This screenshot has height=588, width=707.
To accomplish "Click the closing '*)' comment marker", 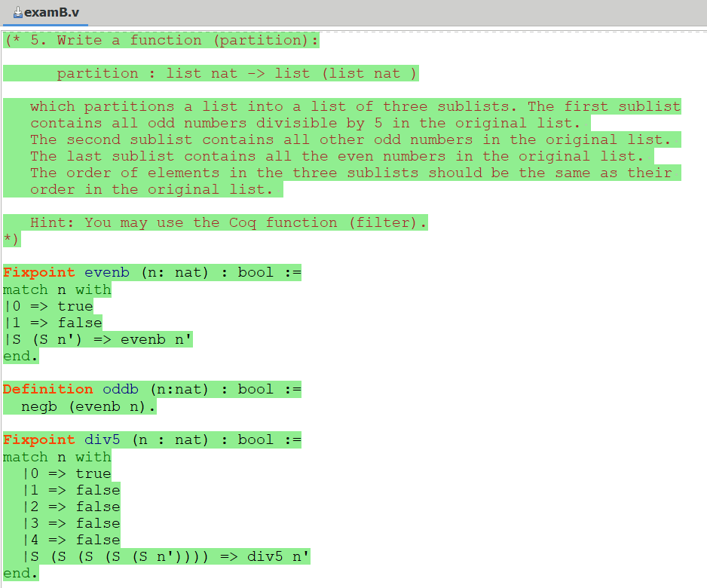I will 11,239.
